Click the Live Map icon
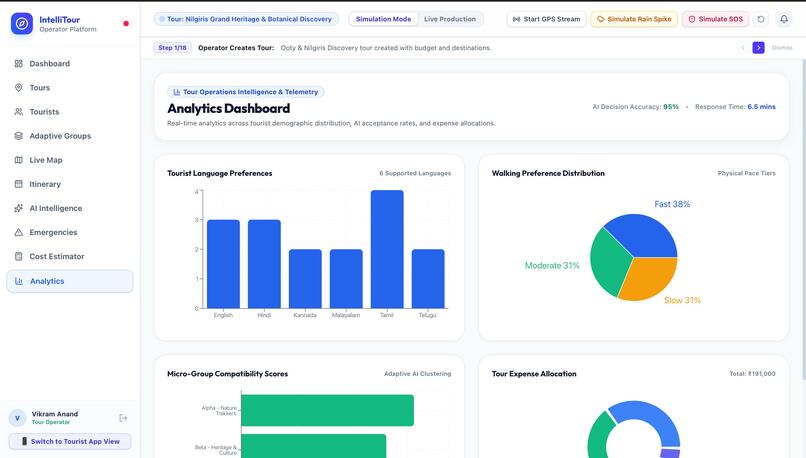 [19, 160]
